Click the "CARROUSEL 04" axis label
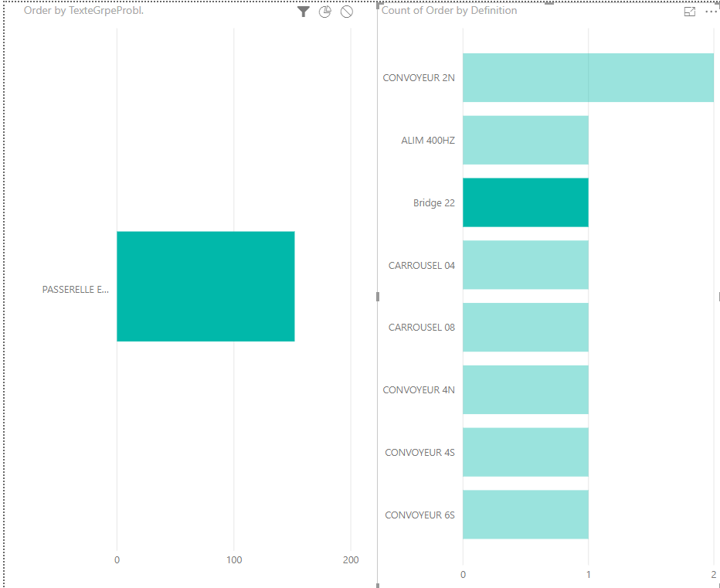 pos(422,265)
